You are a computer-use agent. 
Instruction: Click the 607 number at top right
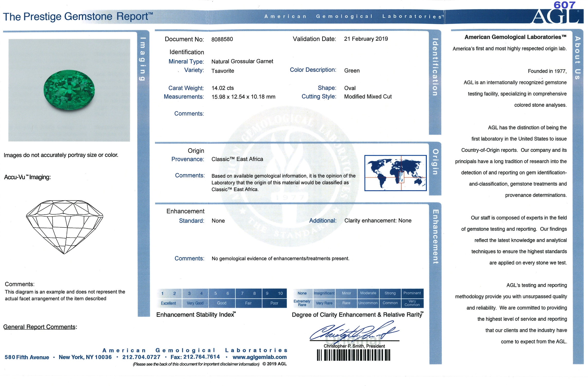pos(564,5)
